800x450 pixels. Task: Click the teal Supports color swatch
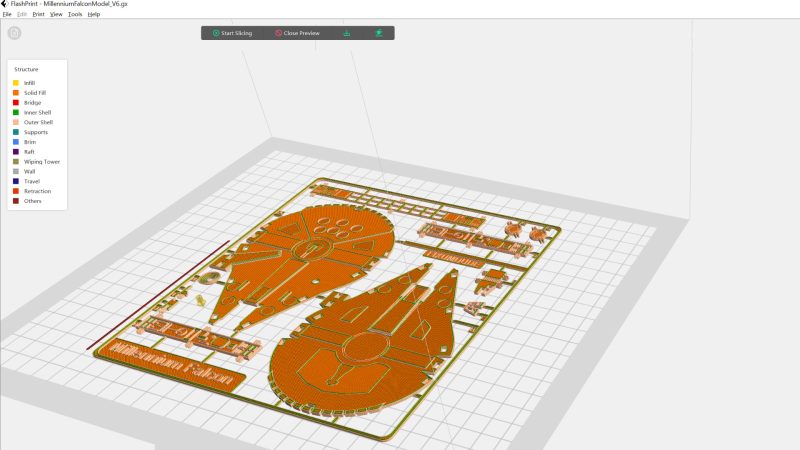click(x=16, y=132)
